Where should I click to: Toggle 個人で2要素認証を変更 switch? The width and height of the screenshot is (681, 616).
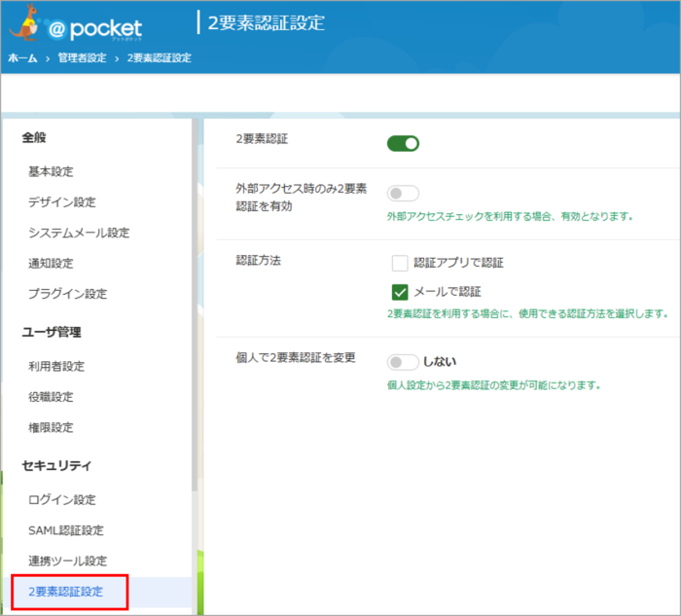click(403, 362)
